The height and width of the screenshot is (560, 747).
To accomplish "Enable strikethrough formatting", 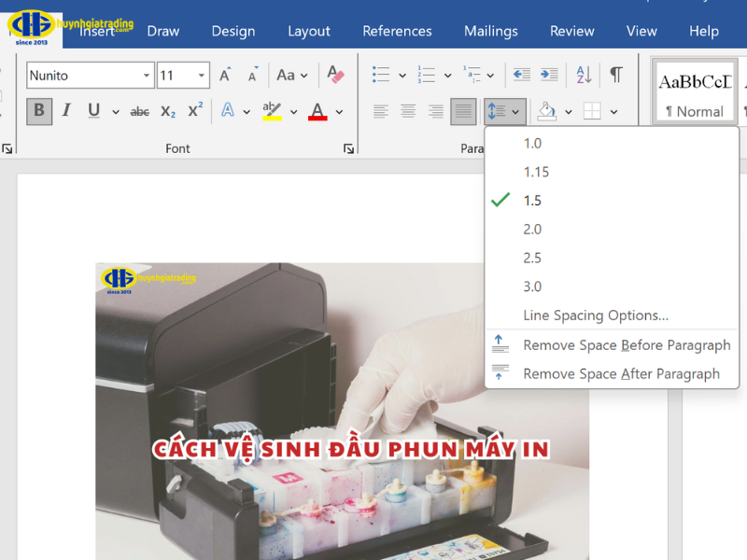I will 139,111.
